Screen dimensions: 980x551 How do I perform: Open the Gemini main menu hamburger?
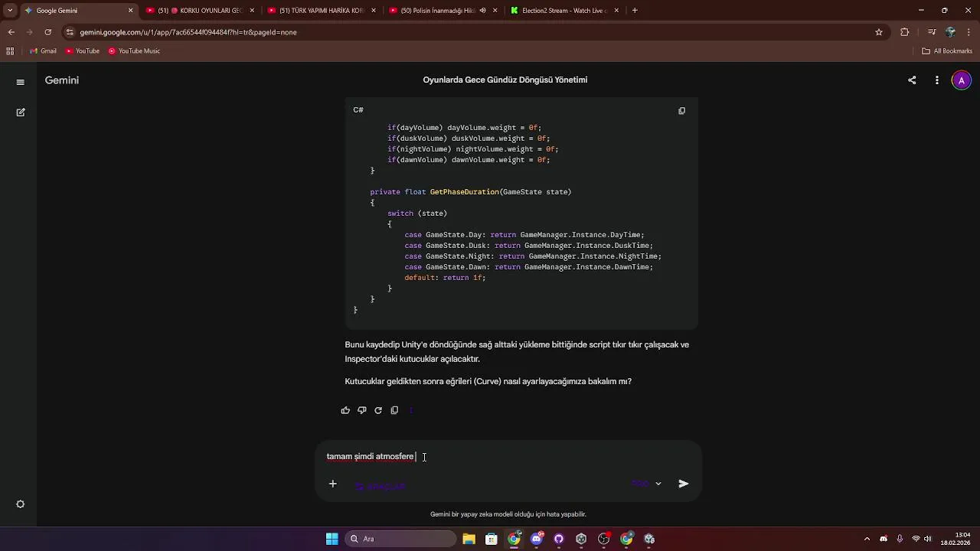[21, 82]
